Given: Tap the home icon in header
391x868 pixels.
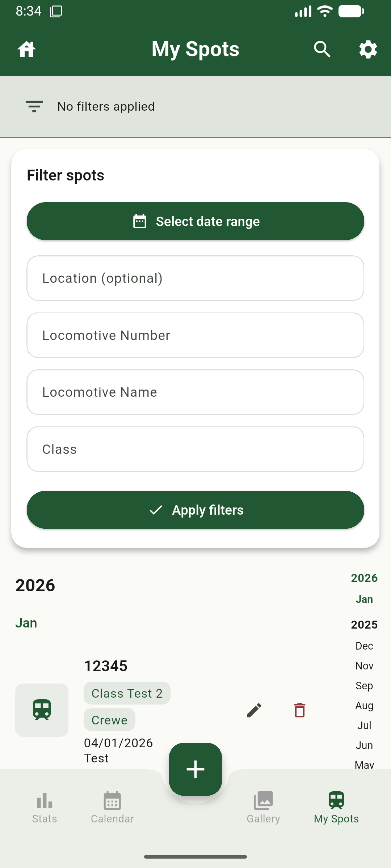Looking at the screenshot, I should [x=27, y=49].
